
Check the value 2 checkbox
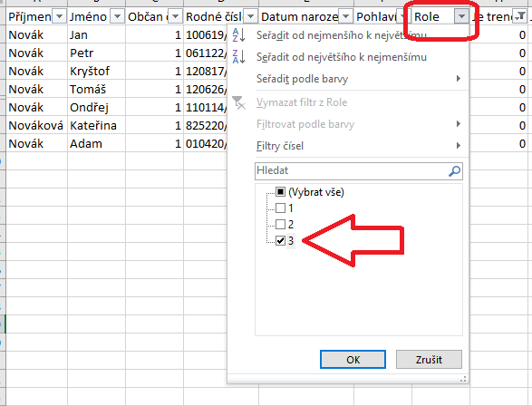[280, 224]
